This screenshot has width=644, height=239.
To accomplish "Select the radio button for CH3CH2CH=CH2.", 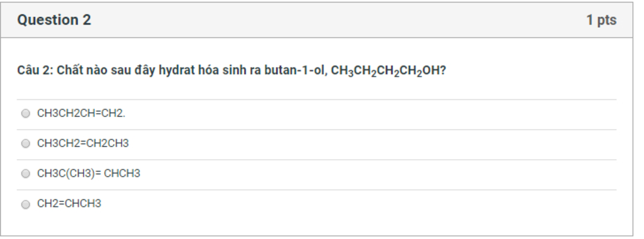I will pos(25,114).
